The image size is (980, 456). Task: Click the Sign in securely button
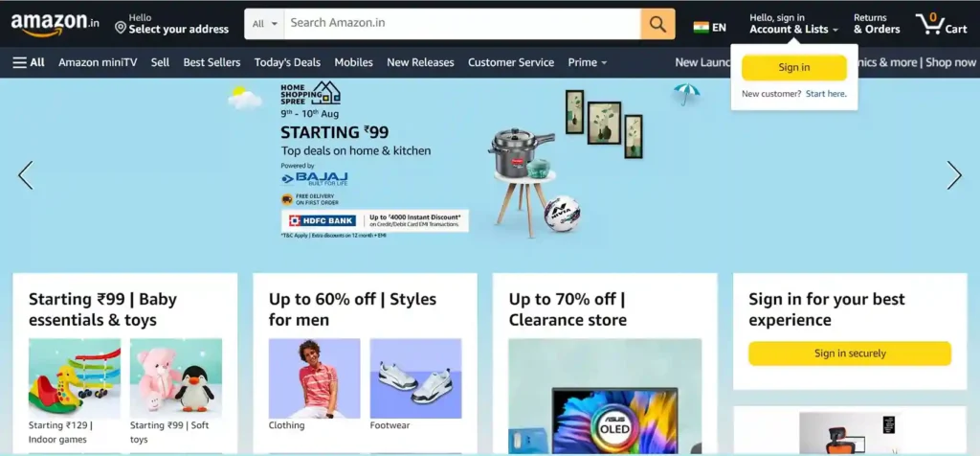click(x=850, y=353)
